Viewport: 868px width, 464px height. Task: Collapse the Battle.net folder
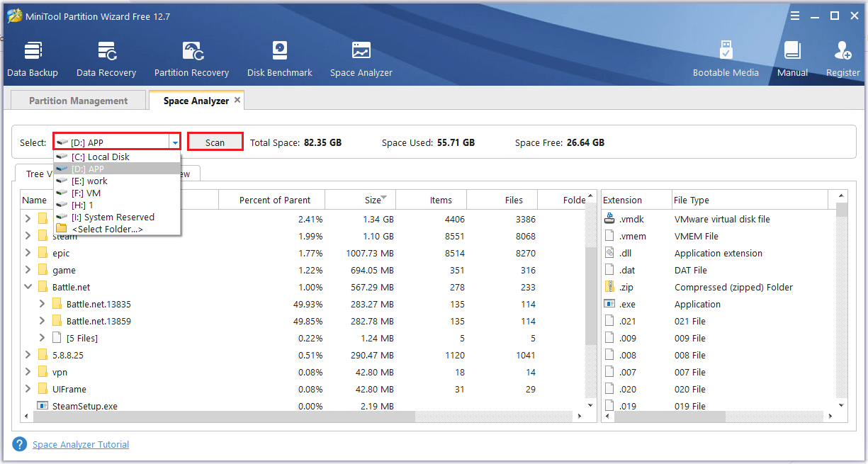tap(28, 287)
